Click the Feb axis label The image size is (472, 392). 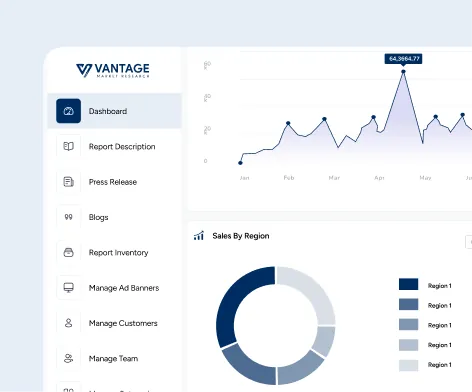click(289, 178)
